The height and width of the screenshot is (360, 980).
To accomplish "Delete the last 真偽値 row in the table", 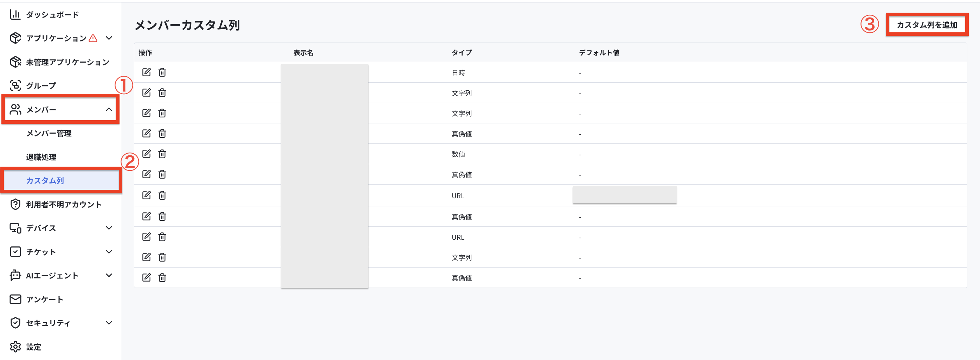I will click(162, 277).
